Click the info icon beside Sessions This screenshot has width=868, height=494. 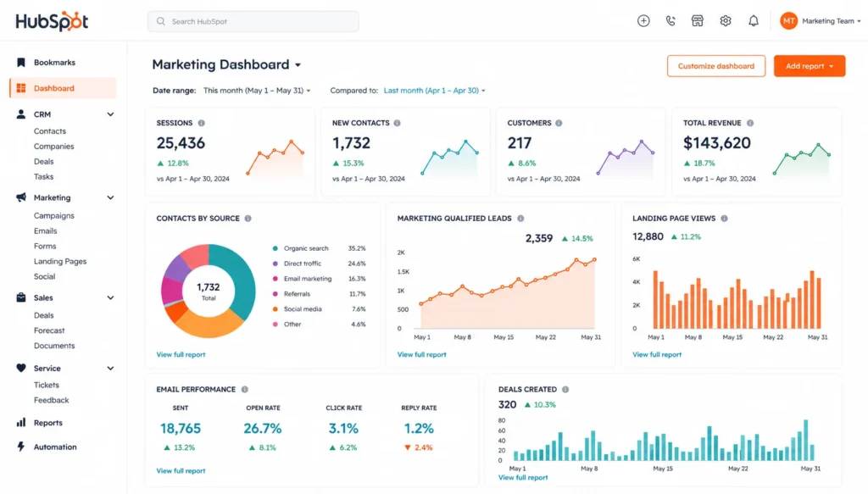(202, 123)
